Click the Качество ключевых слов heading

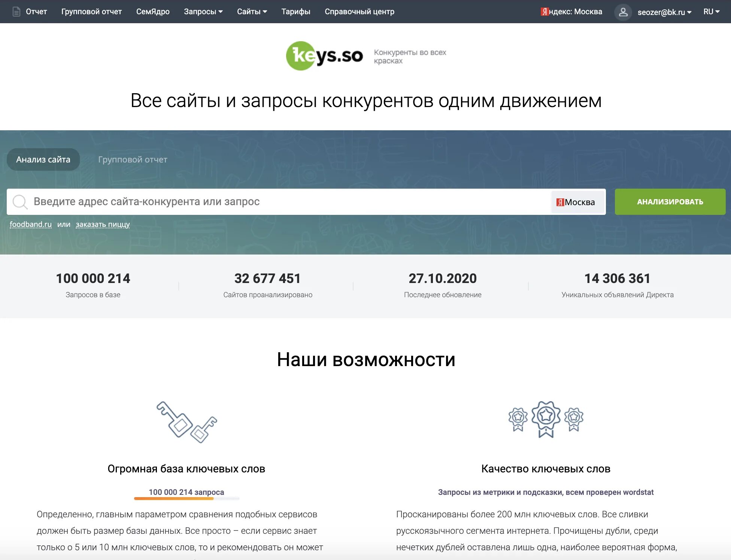(546, 469)
